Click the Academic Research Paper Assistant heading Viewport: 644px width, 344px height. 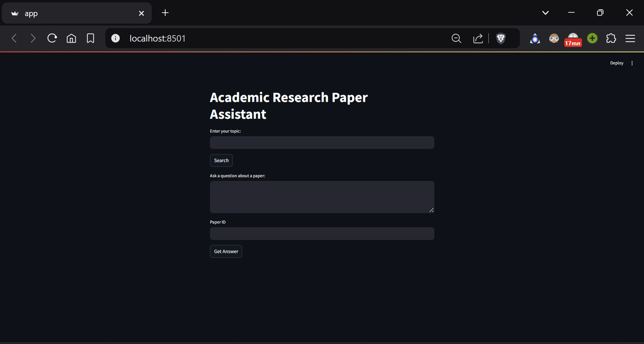click(289, 106)
